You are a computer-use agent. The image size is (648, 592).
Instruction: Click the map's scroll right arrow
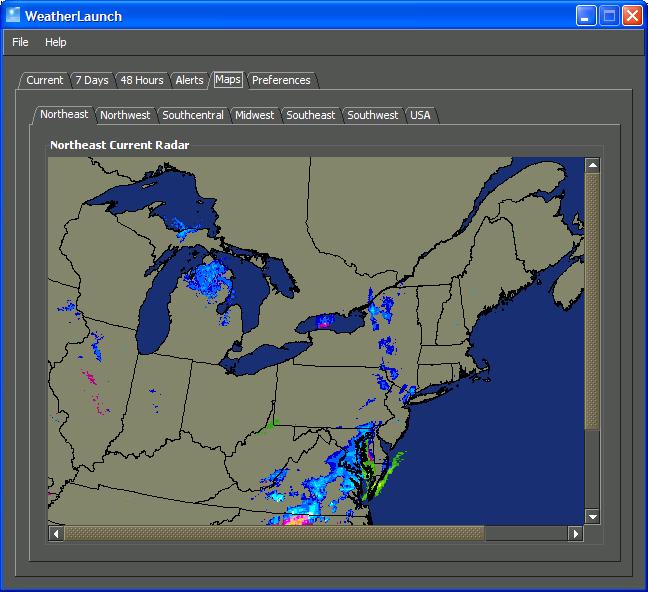[x=575, y=534]
